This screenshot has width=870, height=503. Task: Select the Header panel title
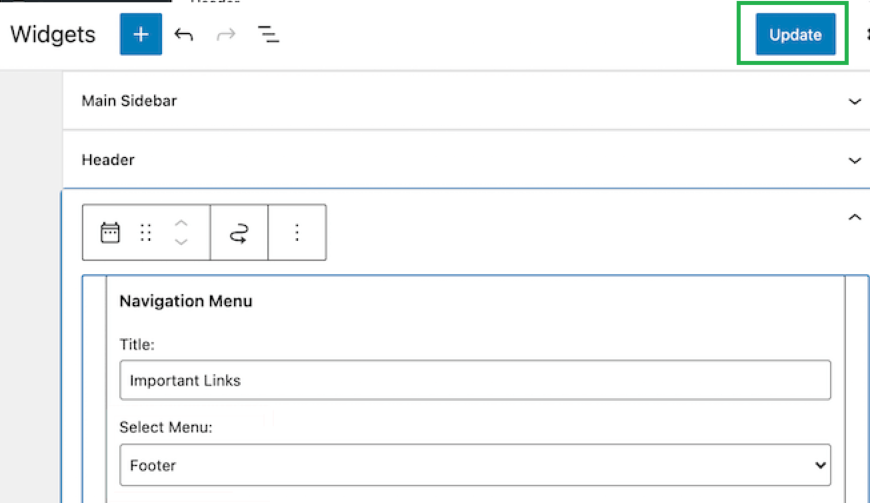tap(108, 160)
